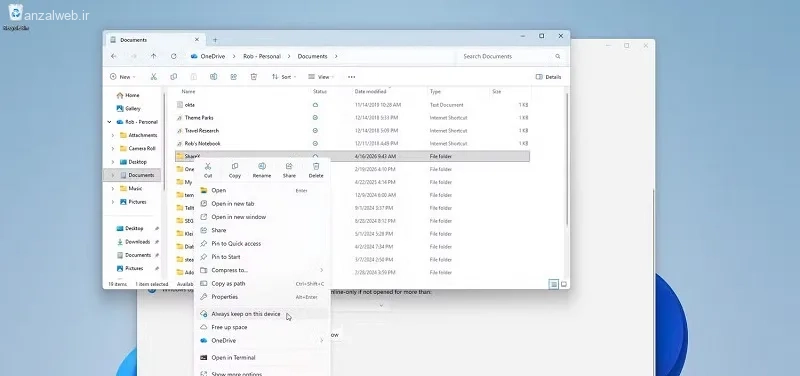Click the sync status icon of Theme Parks
800x376 pixels.
click(x=315, y=118)
